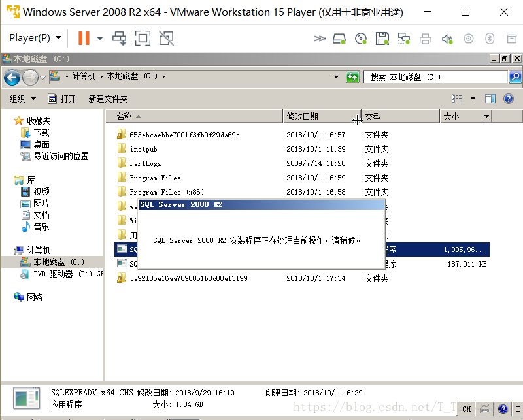
Task: Click the Bluetooth device icon
Action: (490, 39)
